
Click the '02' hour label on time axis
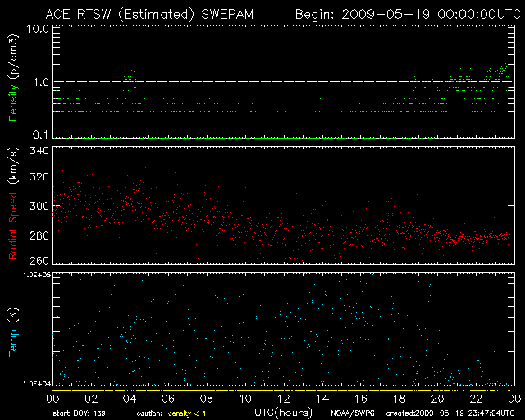click(91, 399)
